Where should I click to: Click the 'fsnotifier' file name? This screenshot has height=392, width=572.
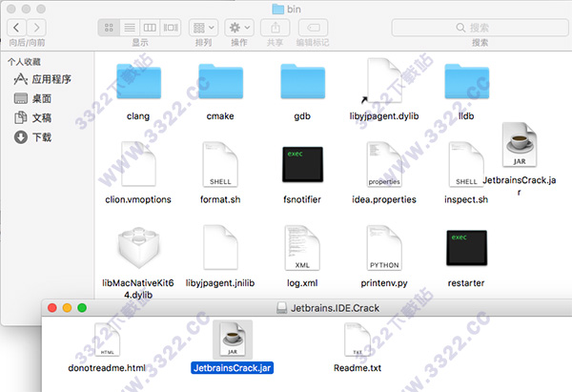click(x=302, y=199)
